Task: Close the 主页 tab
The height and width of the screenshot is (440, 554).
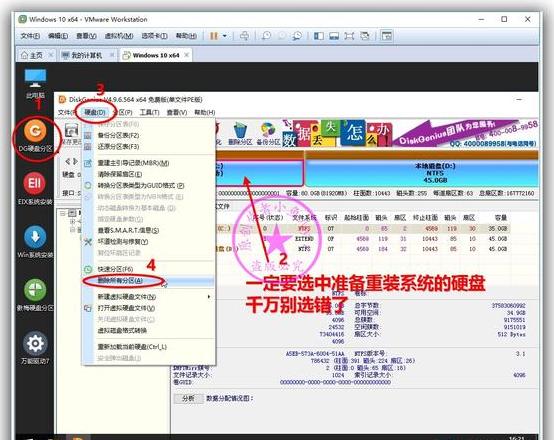Action: (51, 55)
